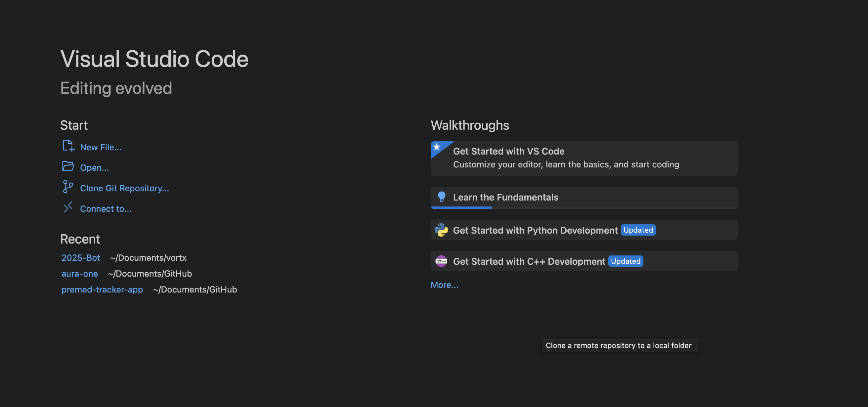This screenshot has width=868, height=407.
Task: Click the New File document icon
Action: pos(68,146)
